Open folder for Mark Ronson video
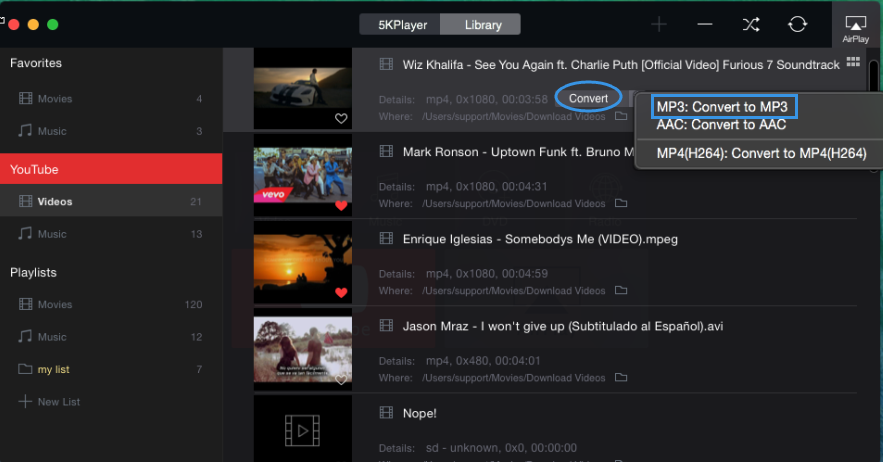The width and height of the screenshot is (883, 462). [621, 203]
